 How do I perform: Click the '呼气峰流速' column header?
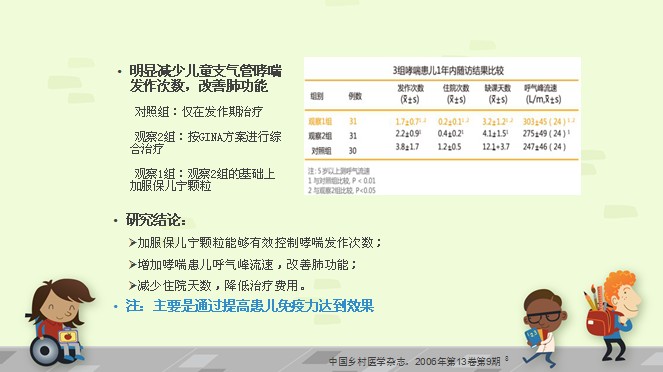[543, 94]
